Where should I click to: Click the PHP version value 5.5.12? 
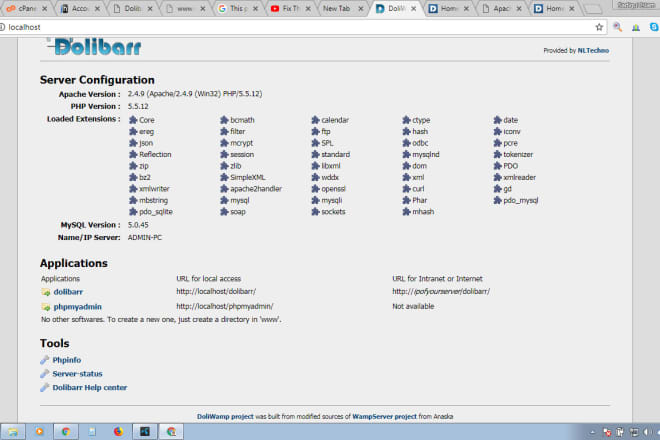pos(138,106)
